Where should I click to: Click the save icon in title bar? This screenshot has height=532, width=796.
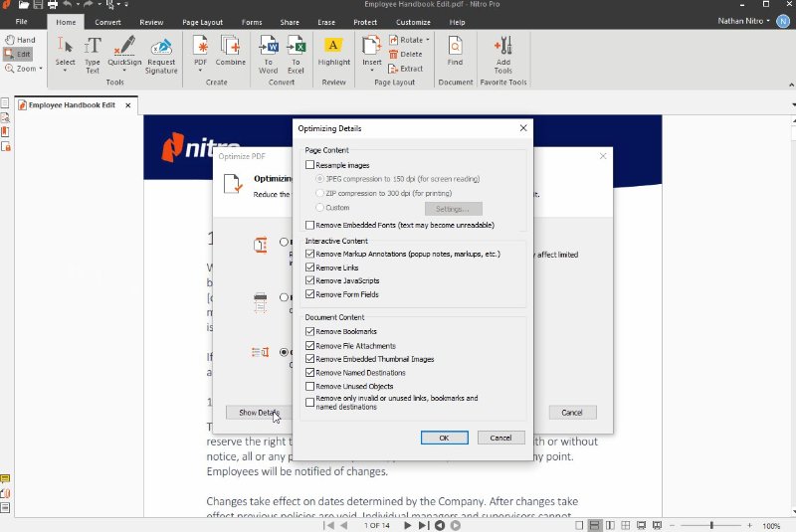(x=38, y=5)
